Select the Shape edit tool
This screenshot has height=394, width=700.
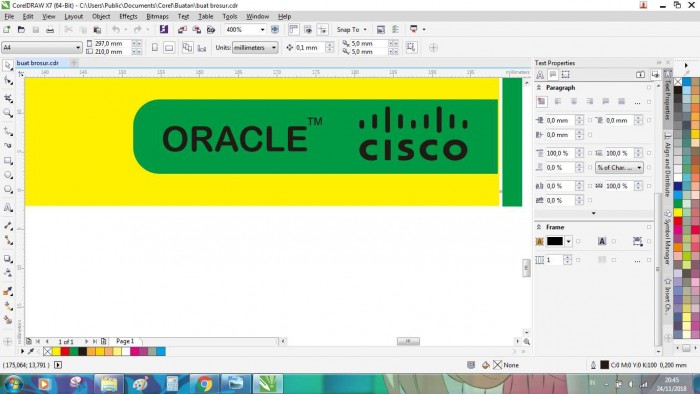tap(8, 81)
